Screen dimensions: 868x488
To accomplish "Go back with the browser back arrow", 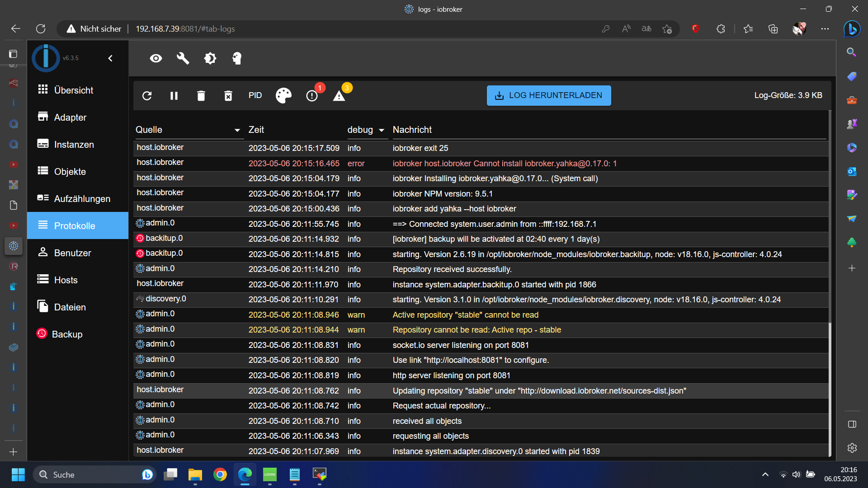I will pyautogui.click(x=16, y=29).
